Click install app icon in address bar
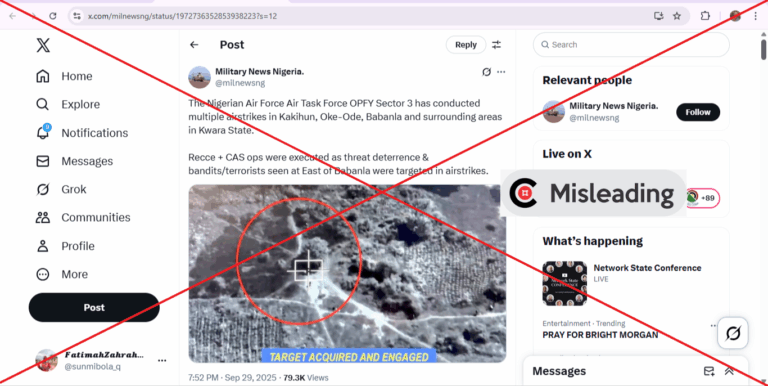The image size is (768, 386). coord(659,16)
